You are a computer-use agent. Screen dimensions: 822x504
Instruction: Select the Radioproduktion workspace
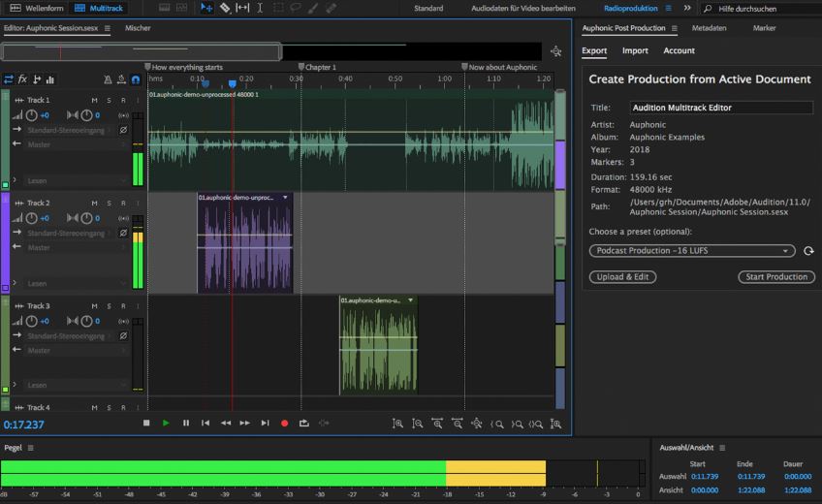coord(630,8)
